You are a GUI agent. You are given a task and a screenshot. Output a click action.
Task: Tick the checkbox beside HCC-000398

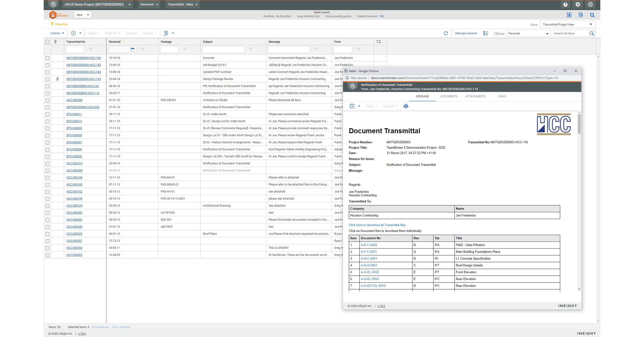[47, 100]
